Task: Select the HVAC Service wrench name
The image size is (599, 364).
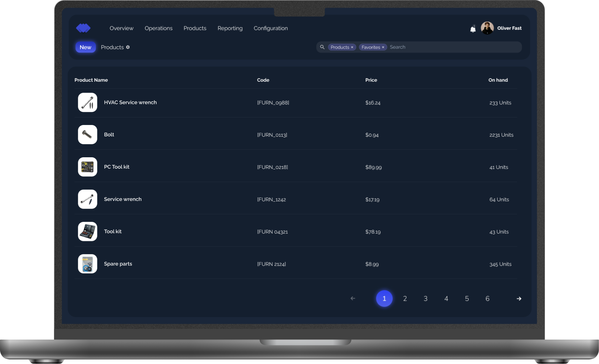Action: [130, 102]
